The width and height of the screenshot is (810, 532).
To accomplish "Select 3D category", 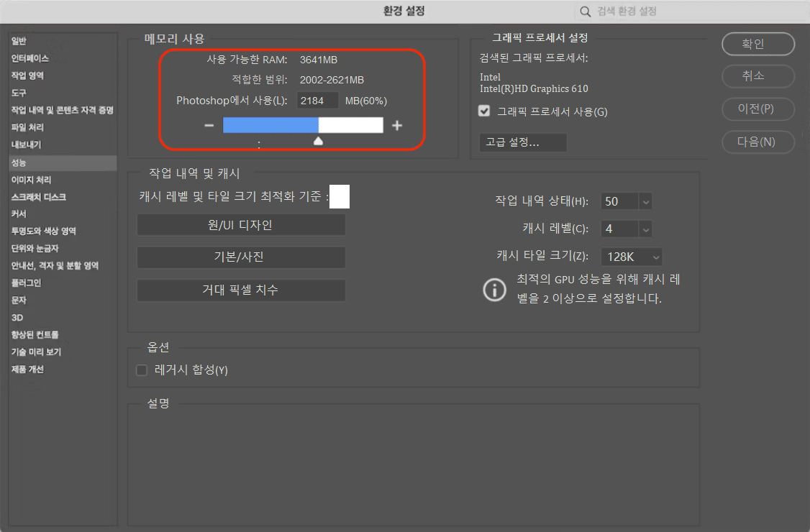I will click(x=17, y=318).
